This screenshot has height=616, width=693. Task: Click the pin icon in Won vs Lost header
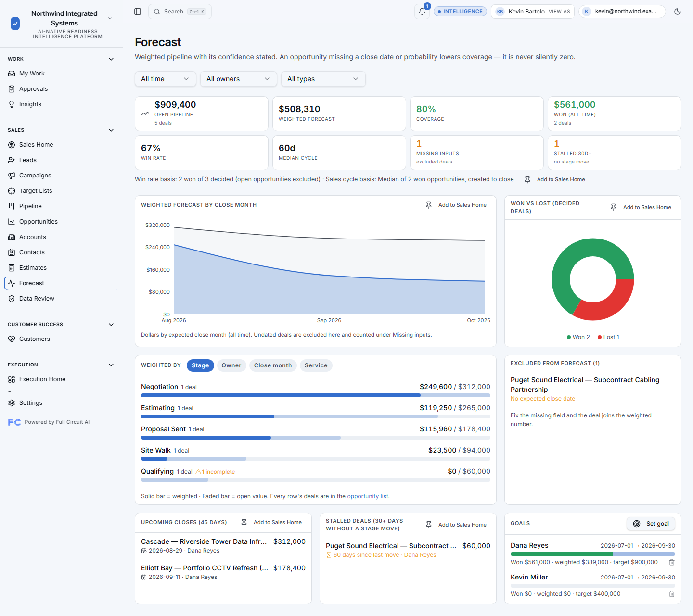click(614, 207)
